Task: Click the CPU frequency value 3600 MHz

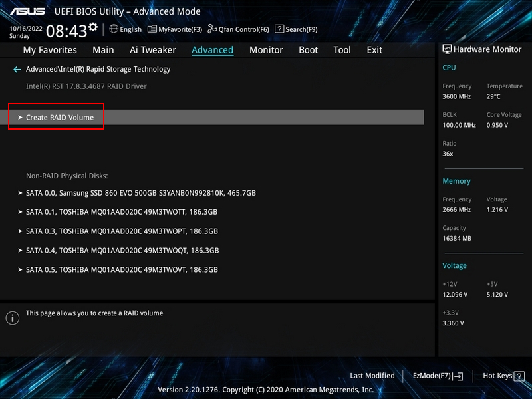Action: click(x=456, y=96)
